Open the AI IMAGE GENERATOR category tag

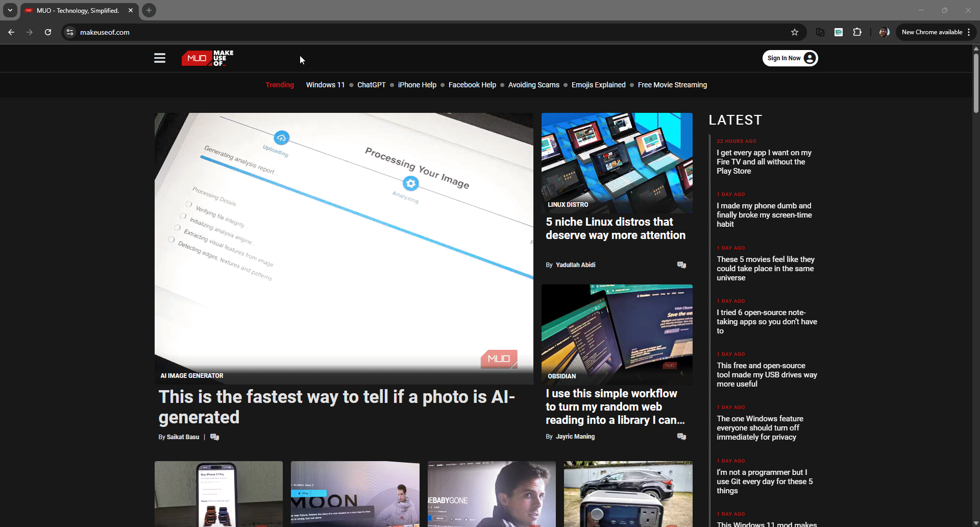coord(192,376)
